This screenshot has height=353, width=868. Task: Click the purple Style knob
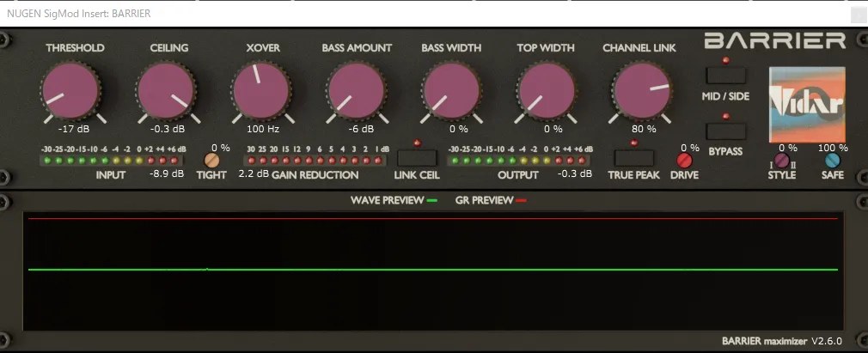click(782, 160)
